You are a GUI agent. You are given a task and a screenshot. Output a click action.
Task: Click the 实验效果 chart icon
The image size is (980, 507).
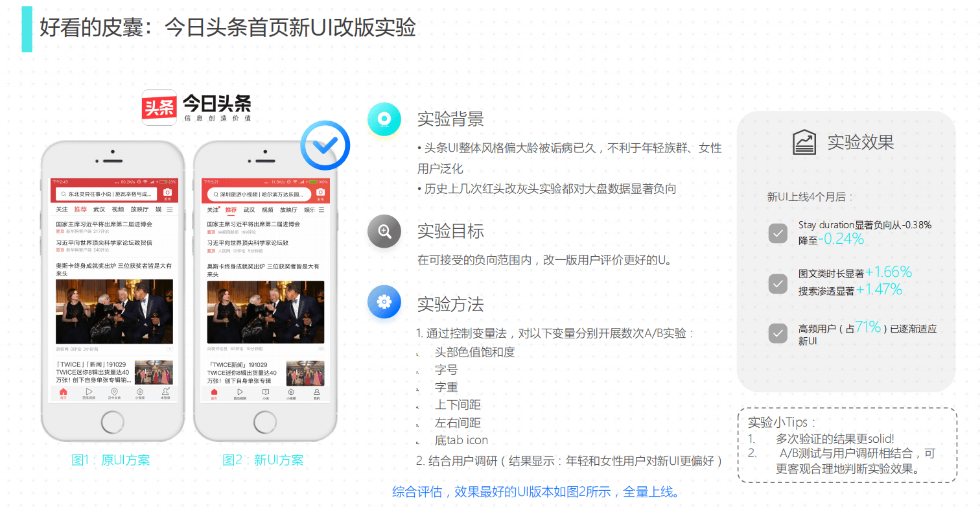coord(804,142)
